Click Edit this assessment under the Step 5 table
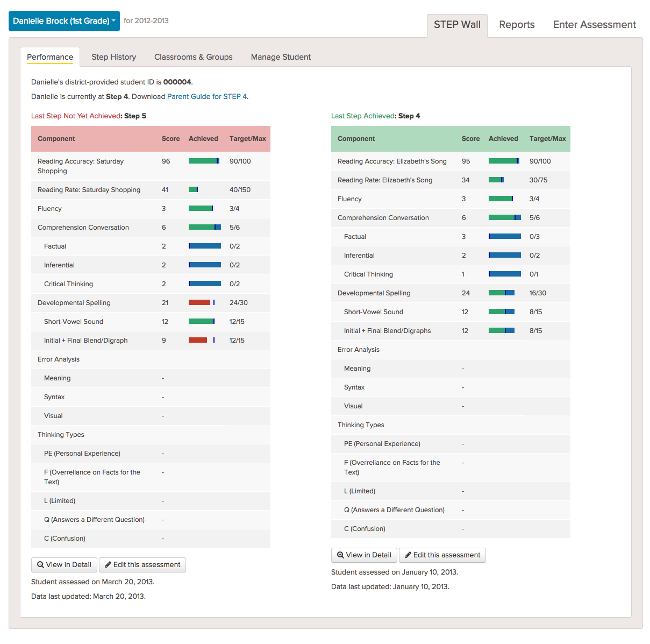 point(142,565)
